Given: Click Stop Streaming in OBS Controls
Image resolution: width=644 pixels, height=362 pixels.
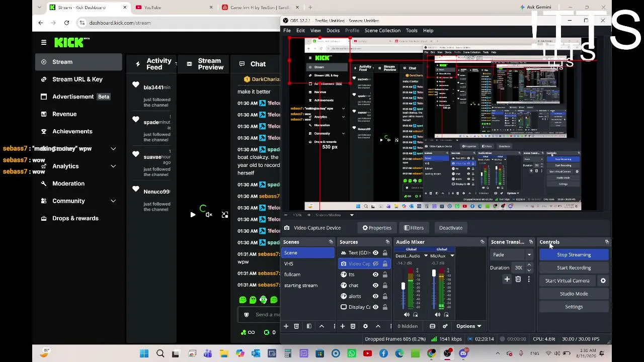Looking at the screenshot, I should coord(574,255).
